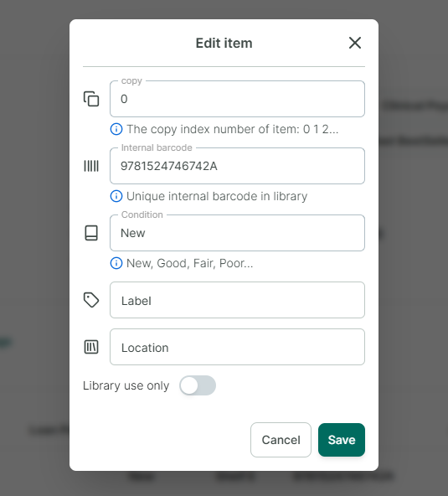Focus the Condition input field

[x=237, y=233]
